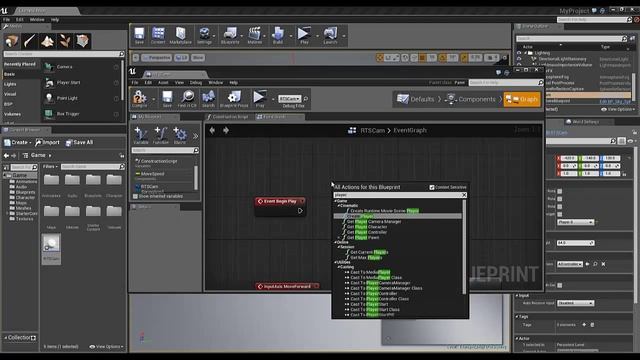Image resolution: width=640 pixels, height=360 pixels.
Task: Select the Landscape mode icon
Action: pyautogui.click(x=47, y=41)
